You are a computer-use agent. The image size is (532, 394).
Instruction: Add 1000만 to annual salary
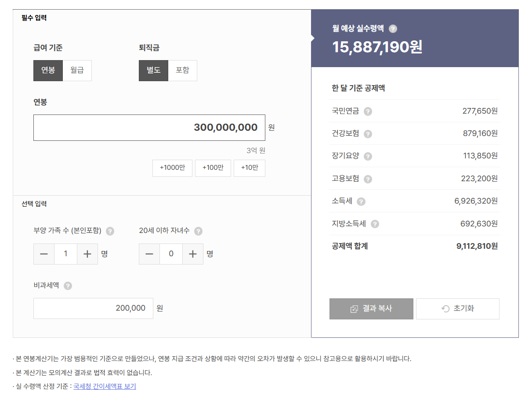pyautogui.click(x=172, y=168)
